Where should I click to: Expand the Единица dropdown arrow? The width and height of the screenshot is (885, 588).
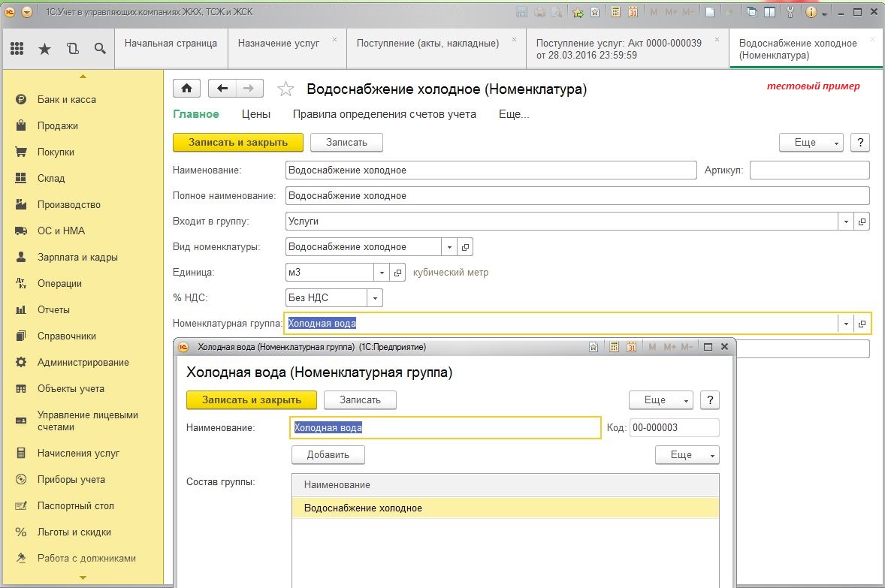(x=382, y=273)
